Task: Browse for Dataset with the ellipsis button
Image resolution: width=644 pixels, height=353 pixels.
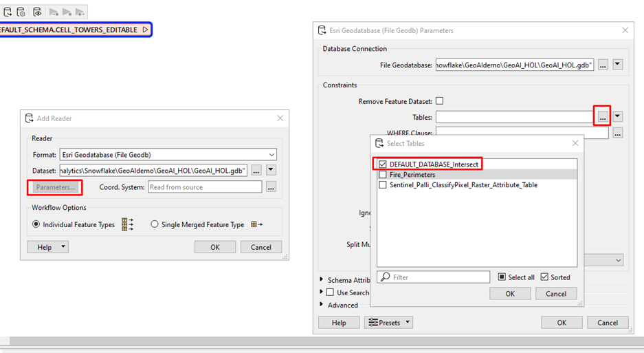Action: click(x=256, y=171)
